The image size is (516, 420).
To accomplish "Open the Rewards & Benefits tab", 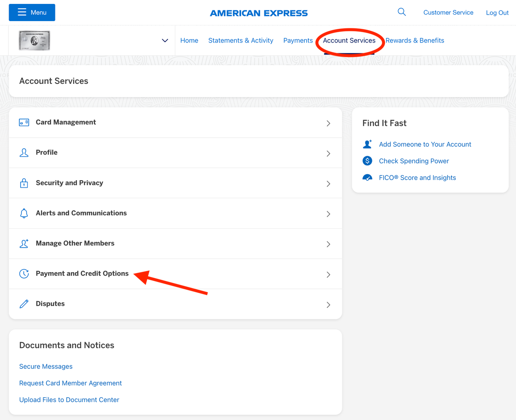I will tap(415, 40).
